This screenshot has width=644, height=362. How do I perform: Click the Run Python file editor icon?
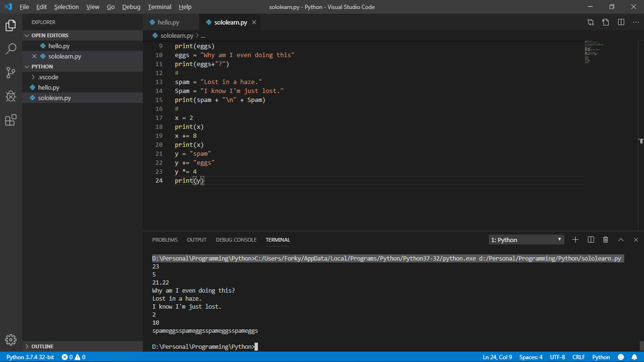pyautogui.click(x=606, y=22)
